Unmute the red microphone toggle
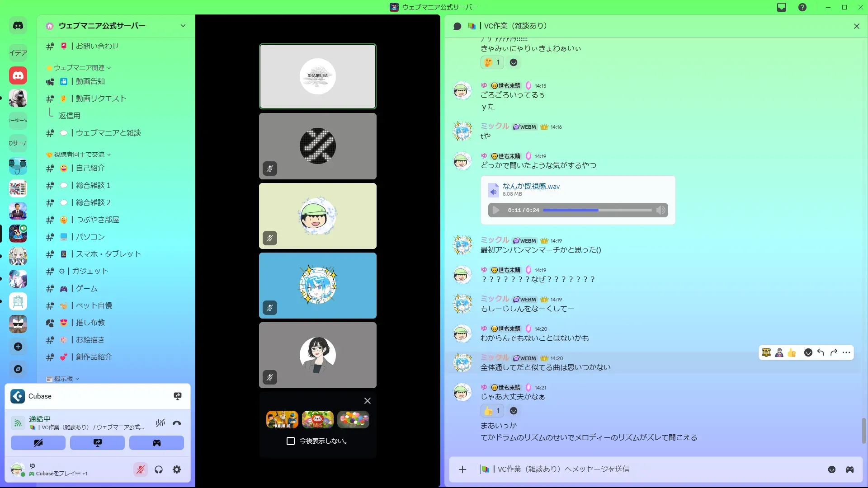Screen dimensions: 868x488 click(141, 470)
